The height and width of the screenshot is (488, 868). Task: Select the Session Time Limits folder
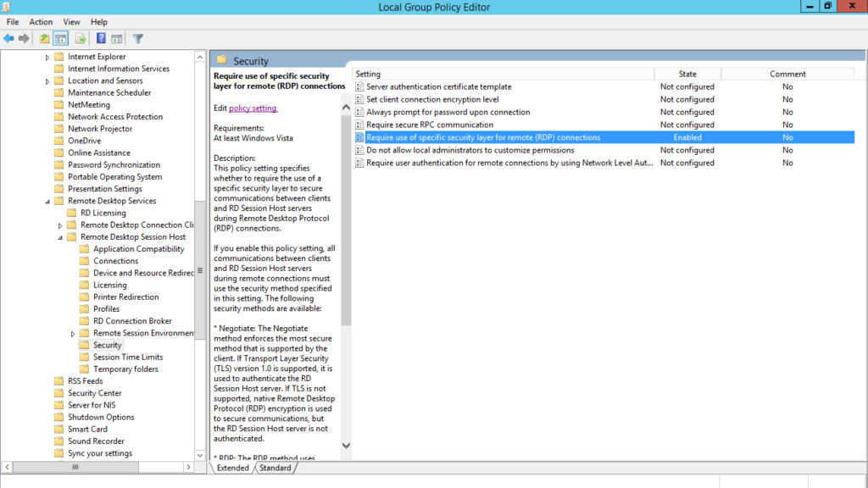pos(128,358)
